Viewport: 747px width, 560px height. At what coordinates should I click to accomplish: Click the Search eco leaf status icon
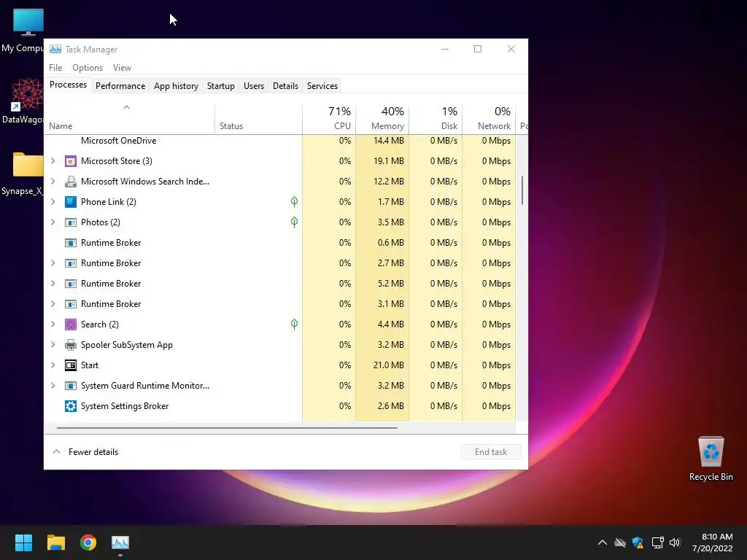(x=295, y=324)
